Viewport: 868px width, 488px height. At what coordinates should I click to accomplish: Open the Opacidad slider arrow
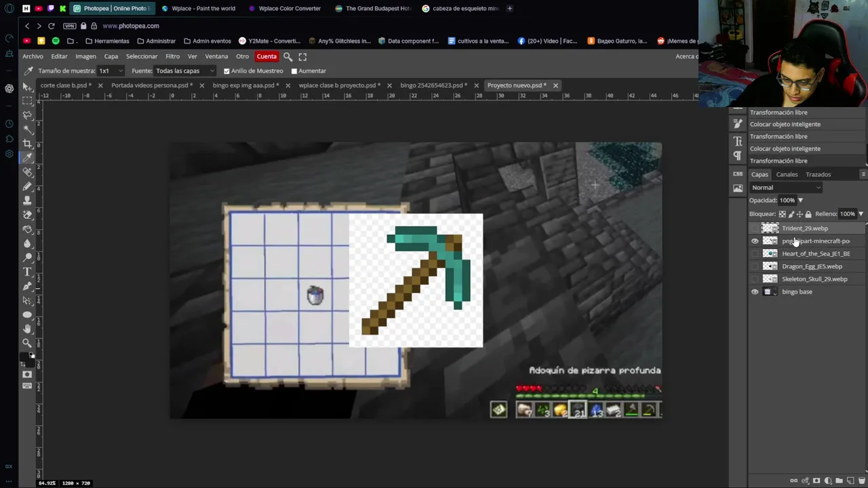800,201
